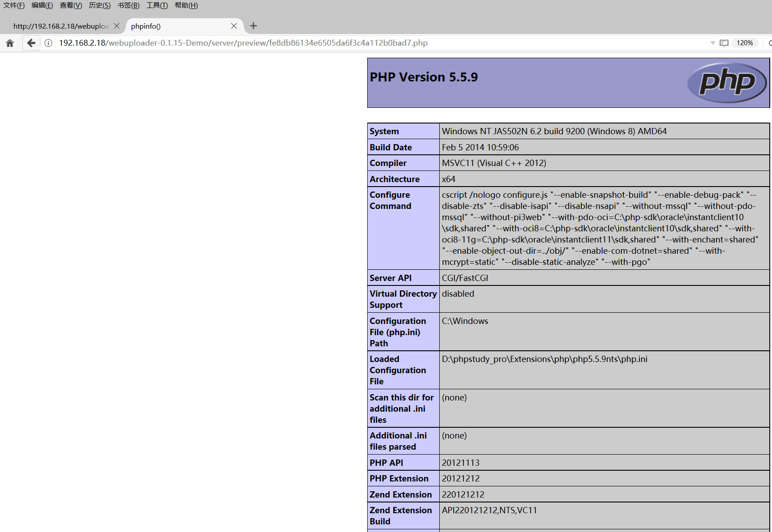Toggle reader view icon in address bar

(x=724, y=43)
